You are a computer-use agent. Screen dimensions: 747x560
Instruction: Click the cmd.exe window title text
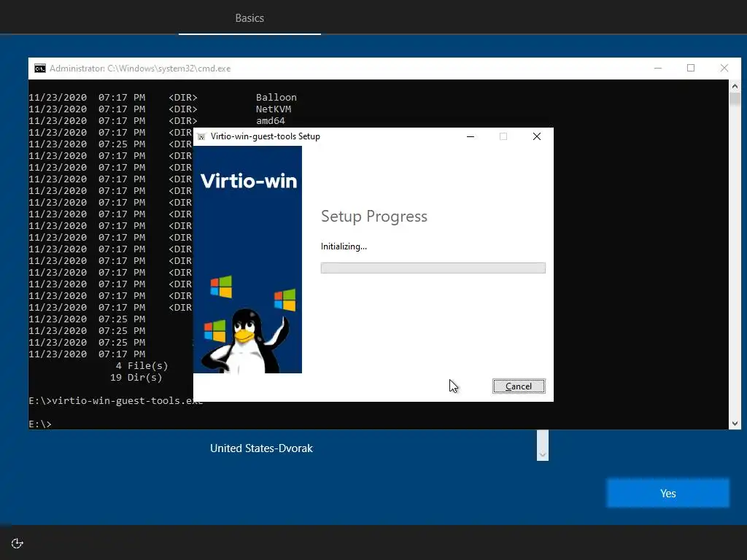pos(140,69)
